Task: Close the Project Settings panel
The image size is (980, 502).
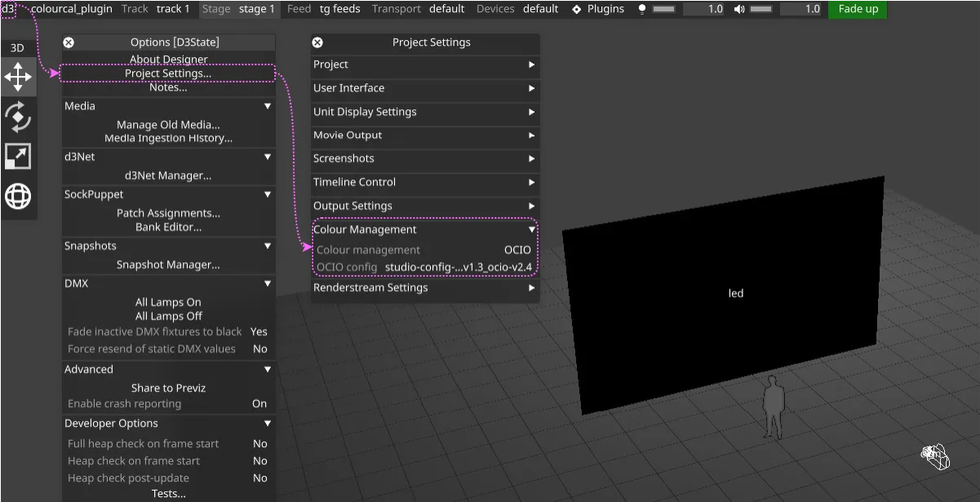Action: click(x=317, y=42)
